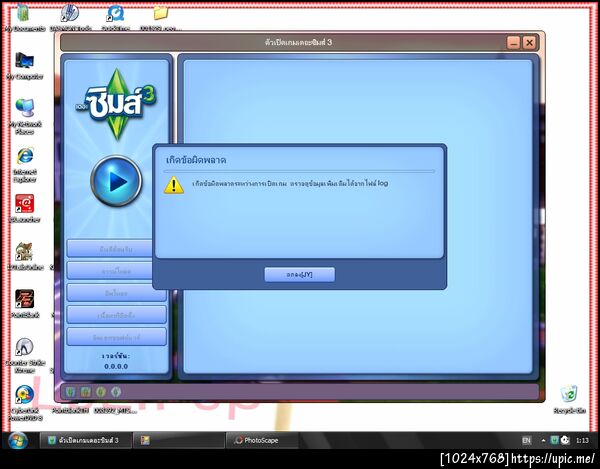Select the My Computer desktop icon
Image resolution: width=600 pixels, height=469 pixels.
pos(24,66)
